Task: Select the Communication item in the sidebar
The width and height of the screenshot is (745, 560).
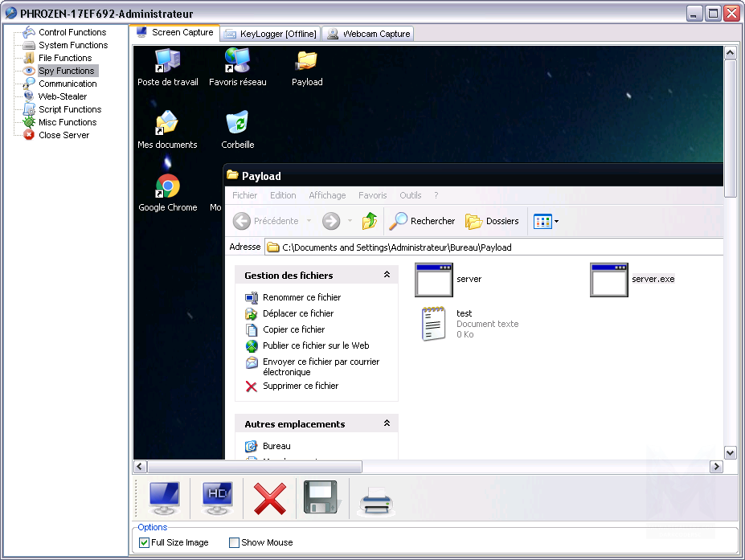Action: click(x=68, y=84)
